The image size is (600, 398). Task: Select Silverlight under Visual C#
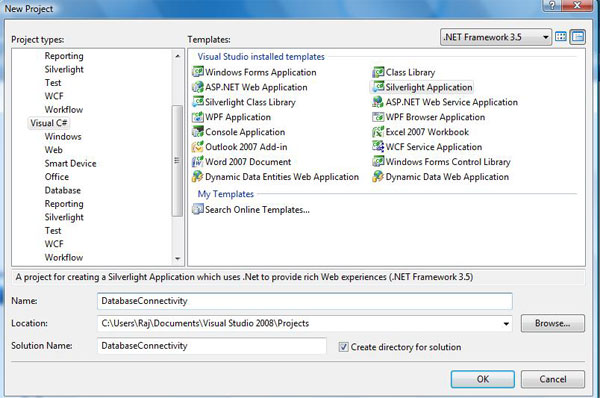tap(64, 217)
